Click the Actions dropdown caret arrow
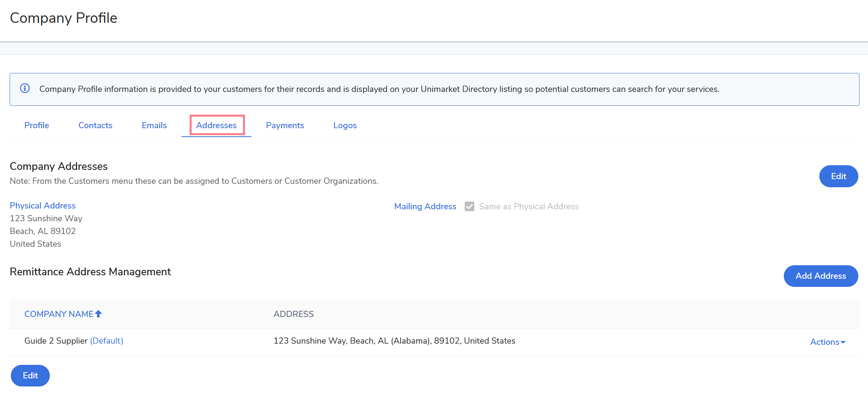This screenshot has width=868, height=400. click(x=843, y=342)
